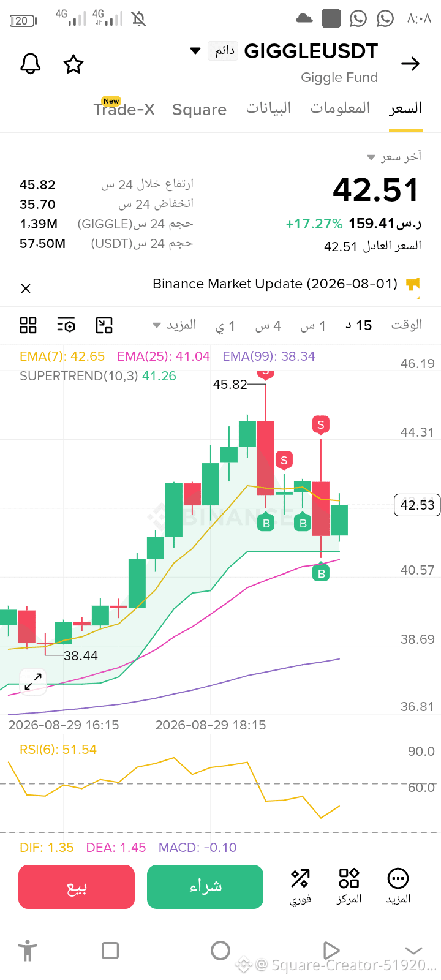The height and width of the screenshot is (980, 441).
Task: Go back using the arrow icon
Action: pyautogui.click(x=410, y=64)
